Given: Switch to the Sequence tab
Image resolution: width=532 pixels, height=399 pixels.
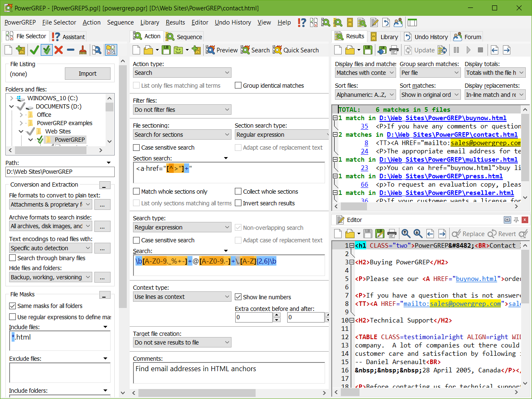Looking at the screenshot, I should 184,37.
